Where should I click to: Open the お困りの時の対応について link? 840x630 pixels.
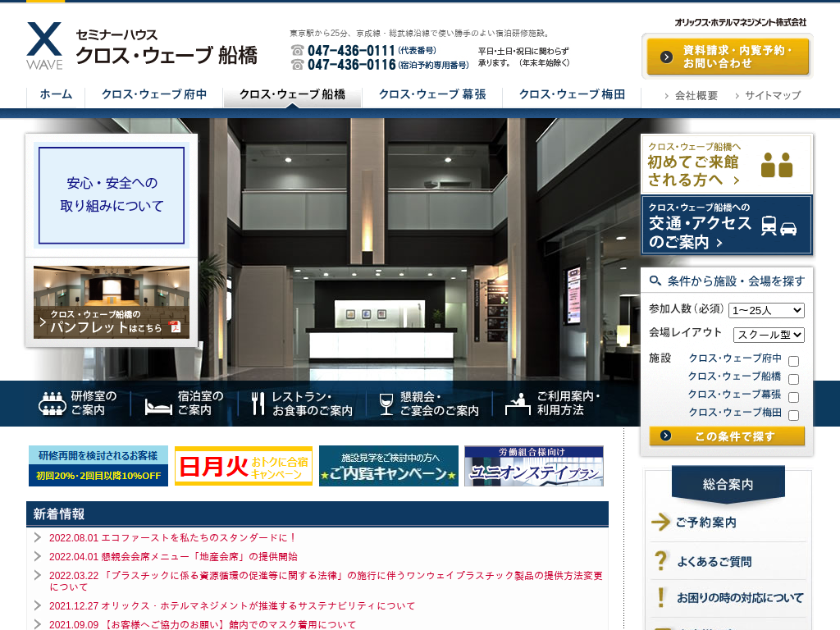tap(740, 598)
